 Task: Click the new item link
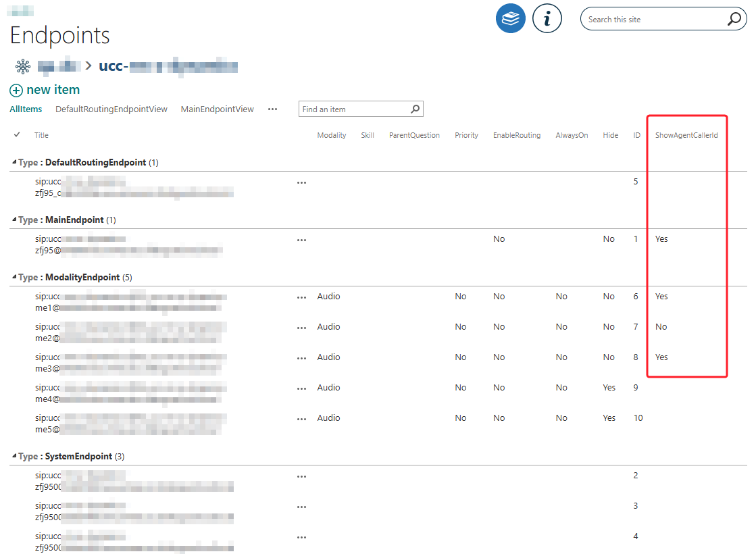(x=53, y=90)
